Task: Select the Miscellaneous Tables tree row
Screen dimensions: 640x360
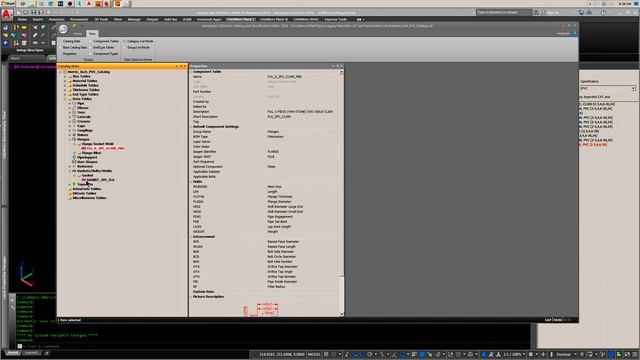Action: coord(89,198)
